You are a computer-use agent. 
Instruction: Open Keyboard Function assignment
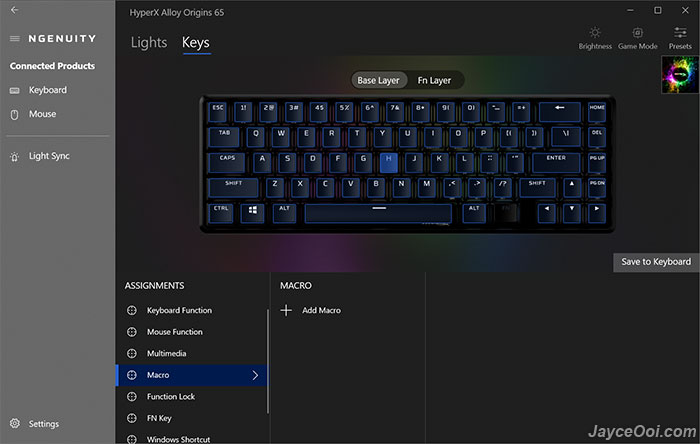pyautogui.click(x=179, y=310)
